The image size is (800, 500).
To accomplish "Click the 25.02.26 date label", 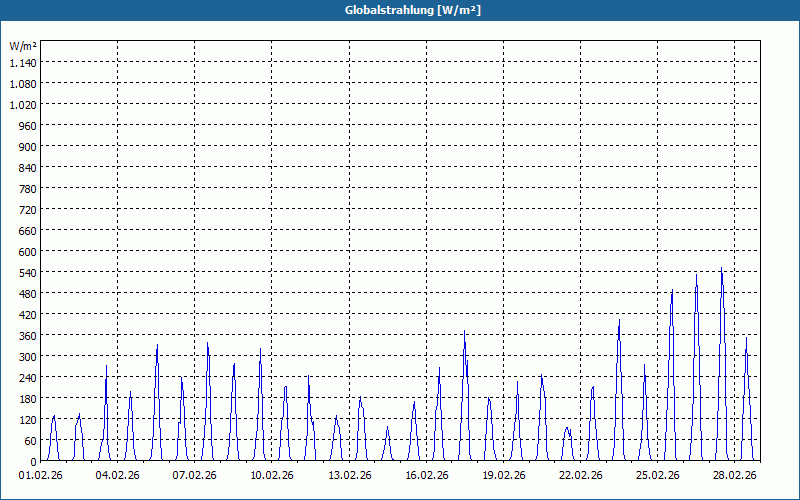I will 658,476.
